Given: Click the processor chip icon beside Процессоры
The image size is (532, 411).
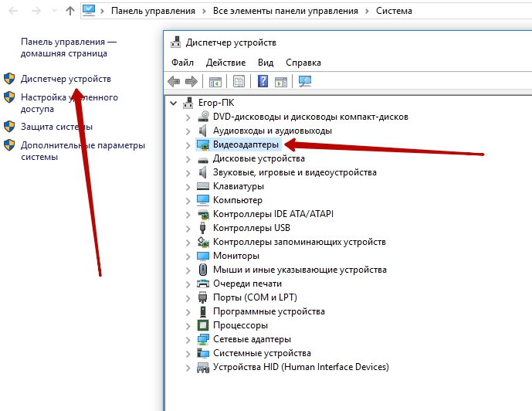Looking at the screenshot, I should [203, 325].
